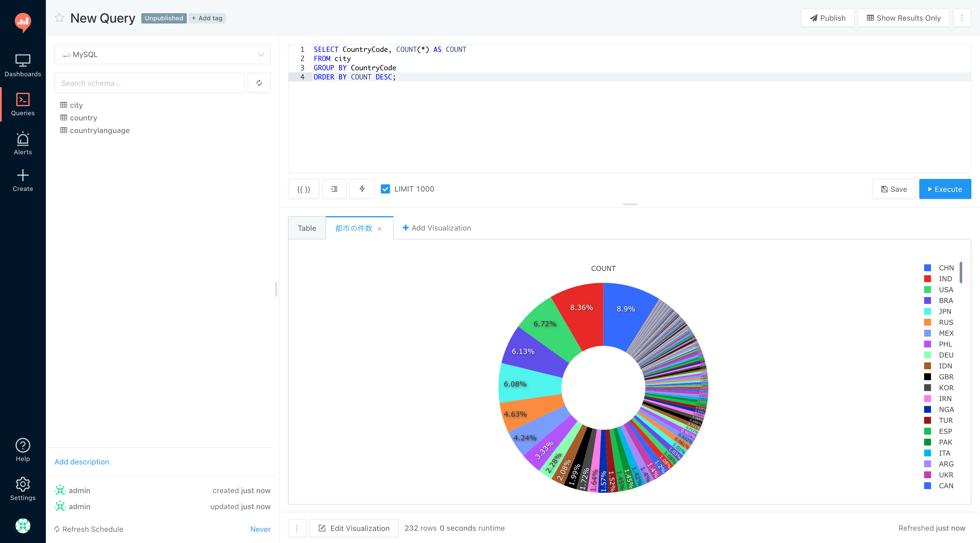Expand the city table in schema browser
The width and height of the screenshot is (980, 543).
76,105
